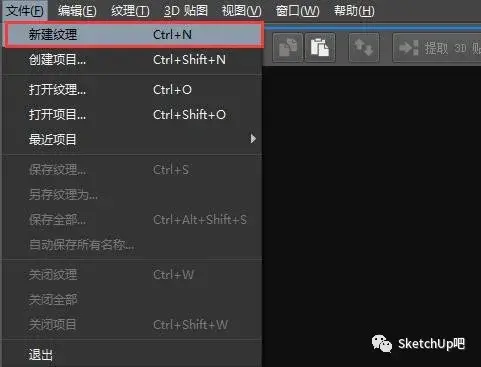Screen dimensions: 481x367
Task: Choose 打开纹理... menu entry
Action: 132,90
